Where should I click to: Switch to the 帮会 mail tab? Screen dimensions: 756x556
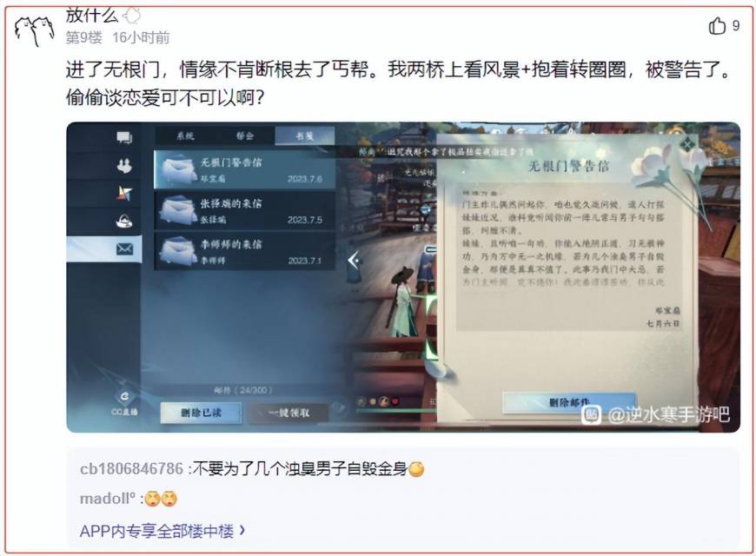(x=245, y=136)
